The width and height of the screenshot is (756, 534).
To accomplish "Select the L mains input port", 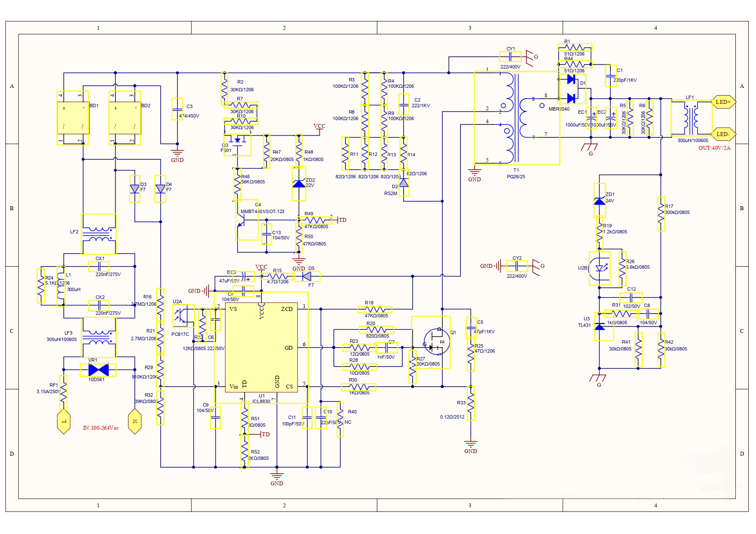I will (x=64, y=422).
